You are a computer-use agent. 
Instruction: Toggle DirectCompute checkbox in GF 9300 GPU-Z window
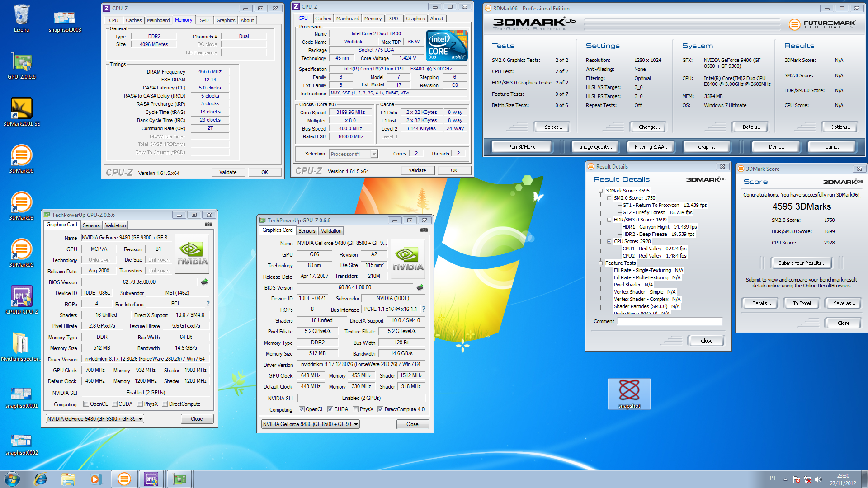click(165, 404)
